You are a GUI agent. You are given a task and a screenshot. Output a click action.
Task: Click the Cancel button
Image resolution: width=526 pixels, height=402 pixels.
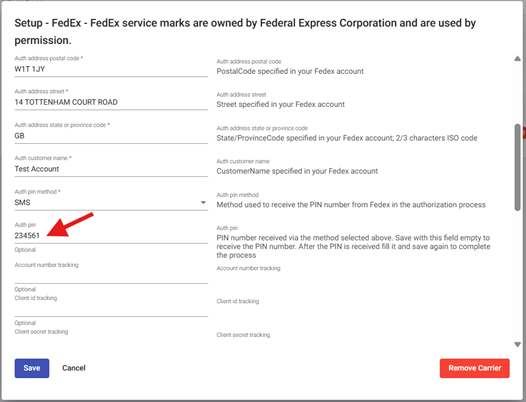(74, 368)
